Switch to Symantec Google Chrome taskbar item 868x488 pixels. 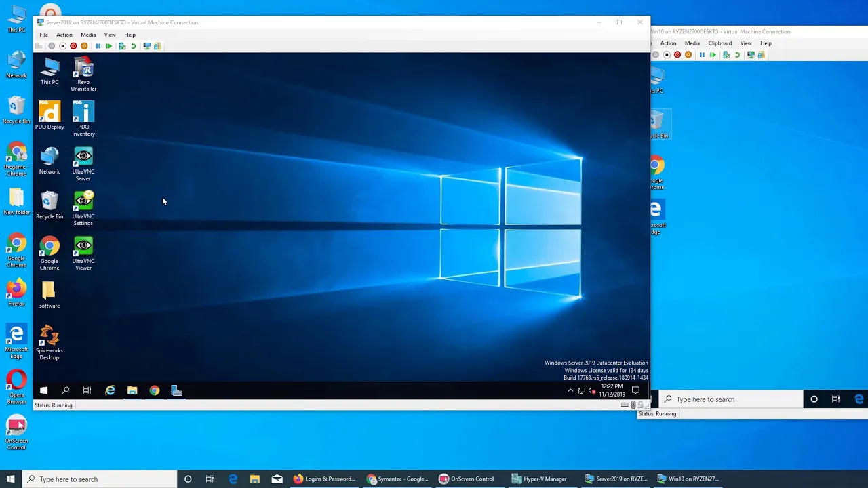397,479
